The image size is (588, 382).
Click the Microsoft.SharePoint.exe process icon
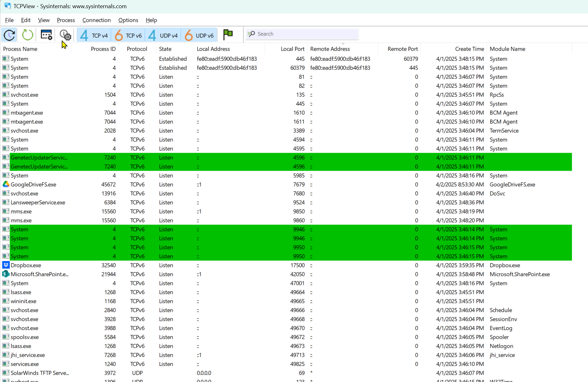point(5,274)
